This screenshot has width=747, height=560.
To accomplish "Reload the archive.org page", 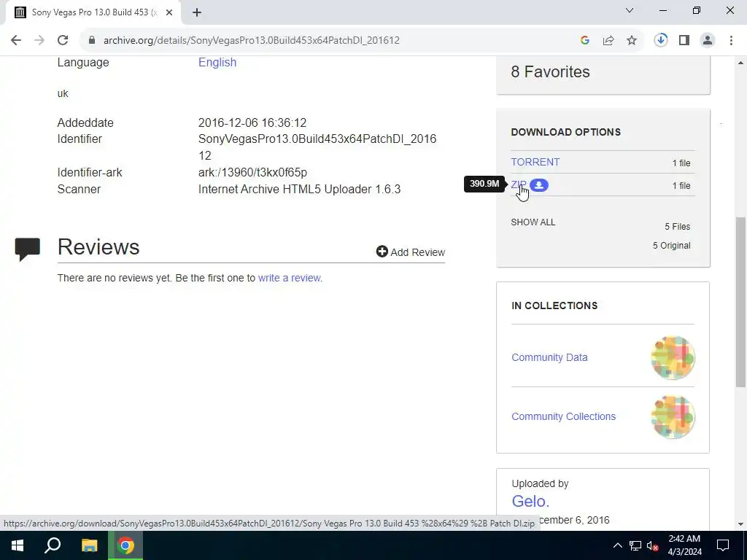I will coord(63,41).
